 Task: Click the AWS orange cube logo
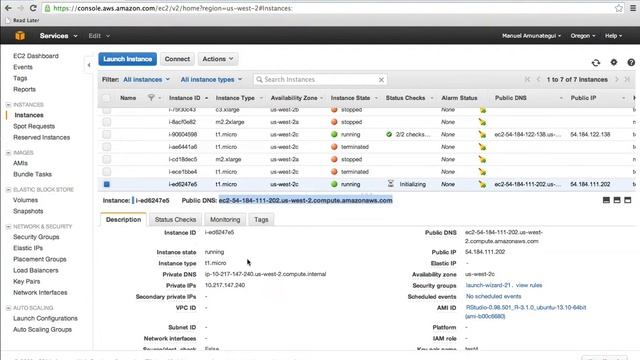coord(20,36)
